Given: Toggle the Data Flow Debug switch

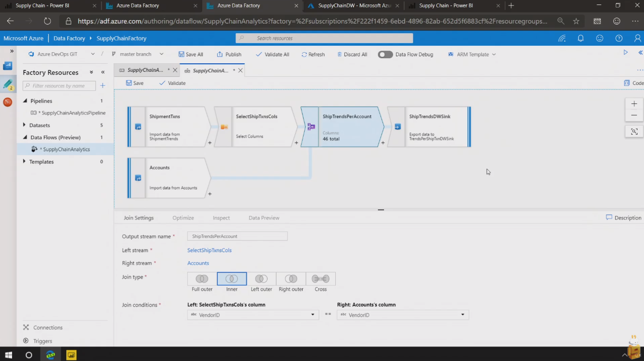Looking at the screenshot, I should click(x=385, y=54).
